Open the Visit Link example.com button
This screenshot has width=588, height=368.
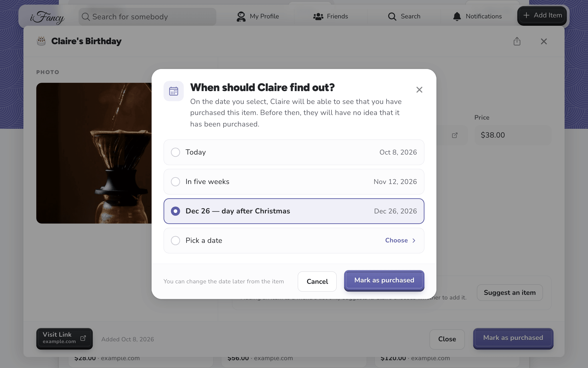64,339
